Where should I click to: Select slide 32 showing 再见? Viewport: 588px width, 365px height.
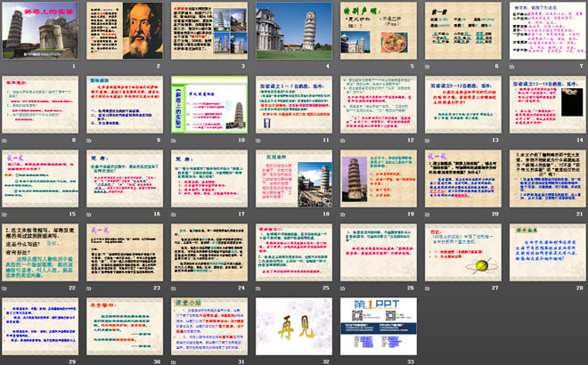[x=292, y=328]
